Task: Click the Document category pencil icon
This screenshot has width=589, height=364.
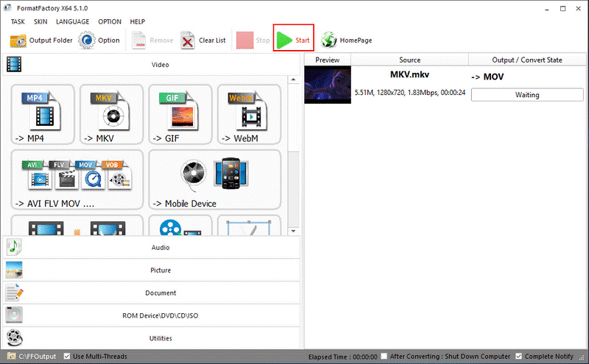Action: (14, 293)
